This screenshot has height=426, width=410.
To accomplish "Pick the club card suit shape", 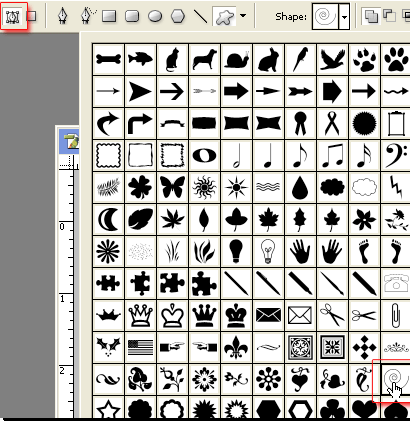I will pos(332,408).
